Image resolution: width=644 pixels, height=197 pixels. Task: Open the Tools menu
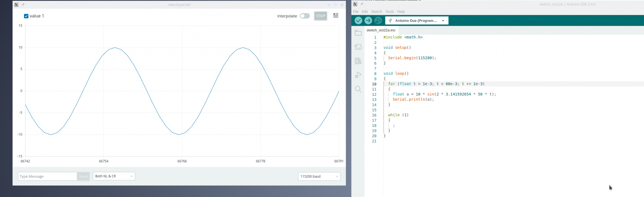tap(389, 12)
